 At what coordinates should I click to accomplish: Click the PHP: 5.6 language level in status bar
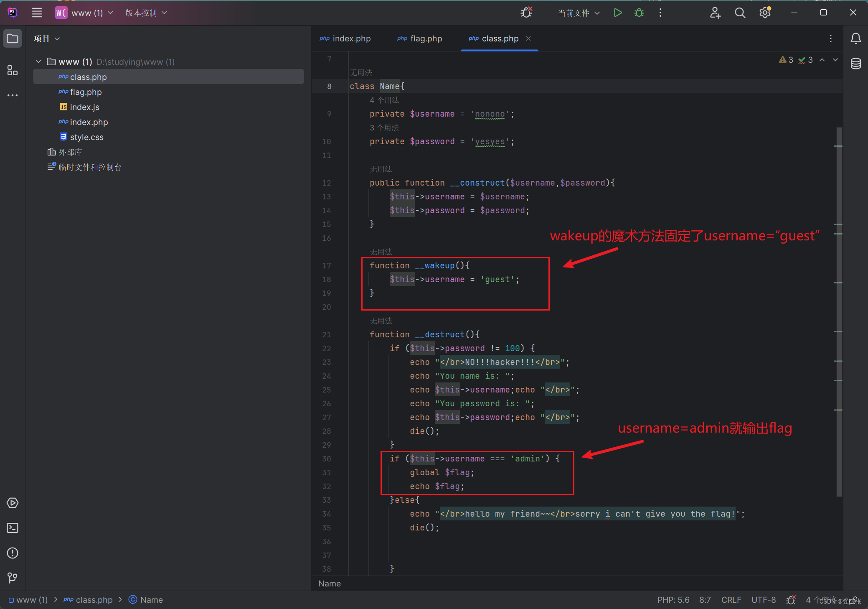pos(673,600)
